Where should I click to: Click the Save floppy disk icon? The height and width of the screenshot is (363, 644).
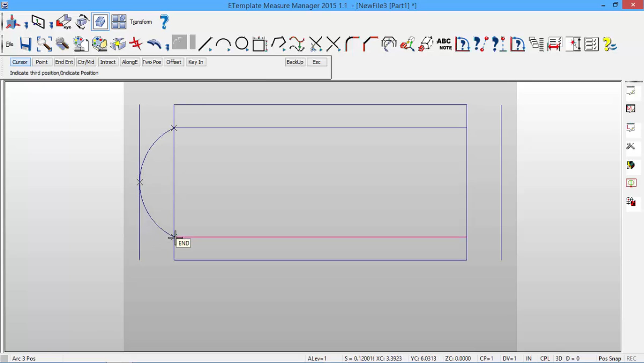tap(26, 44)
